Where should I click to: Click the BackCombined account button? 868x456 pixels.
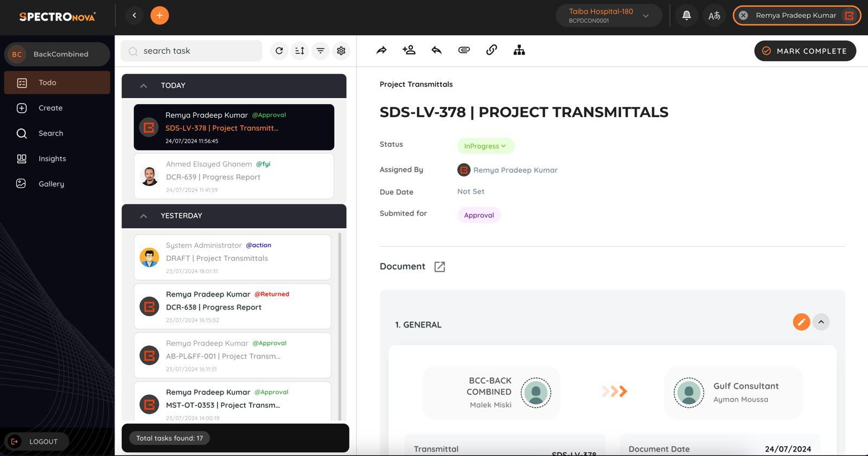click(57, 54)
